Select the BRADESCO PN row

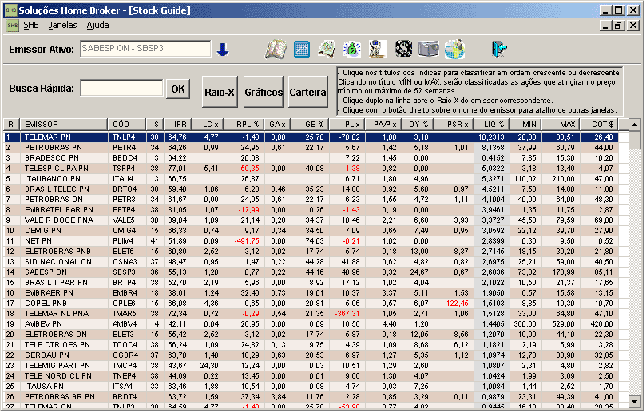311,158
